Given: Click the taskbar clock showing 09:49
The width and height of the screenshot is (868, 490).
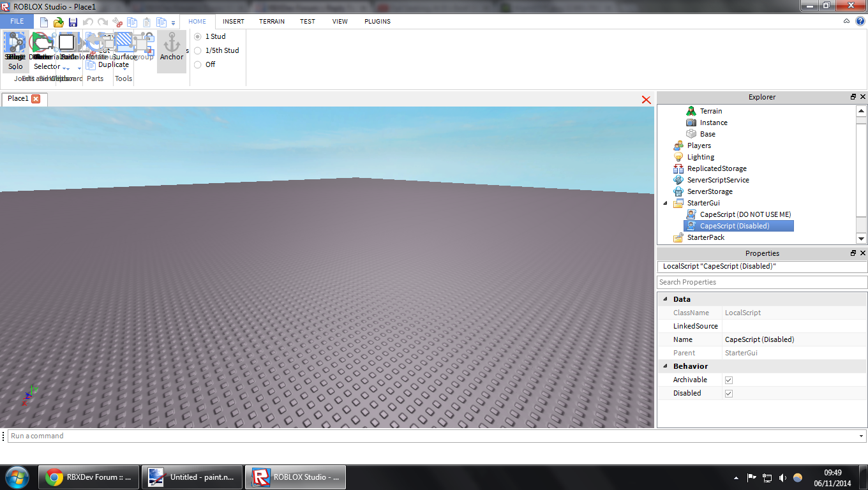Looking at the screenshot, I should [832, 477].
